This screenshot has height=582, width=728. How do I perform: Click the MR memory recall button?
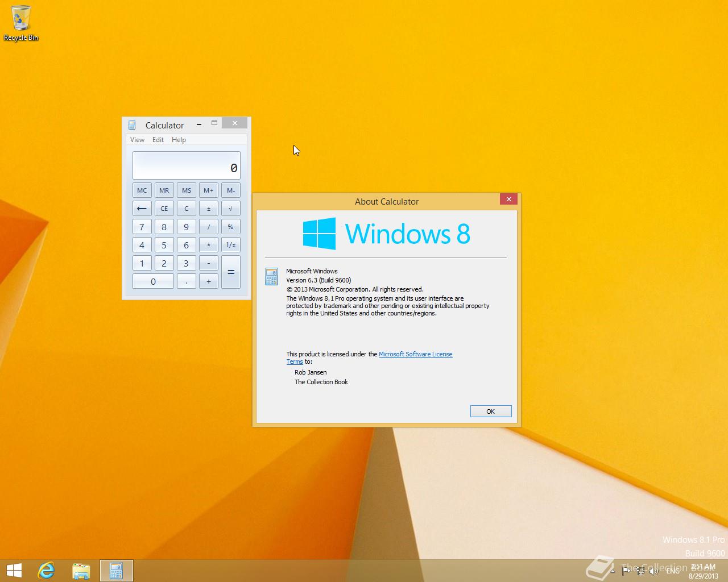[x=164, y=190]
